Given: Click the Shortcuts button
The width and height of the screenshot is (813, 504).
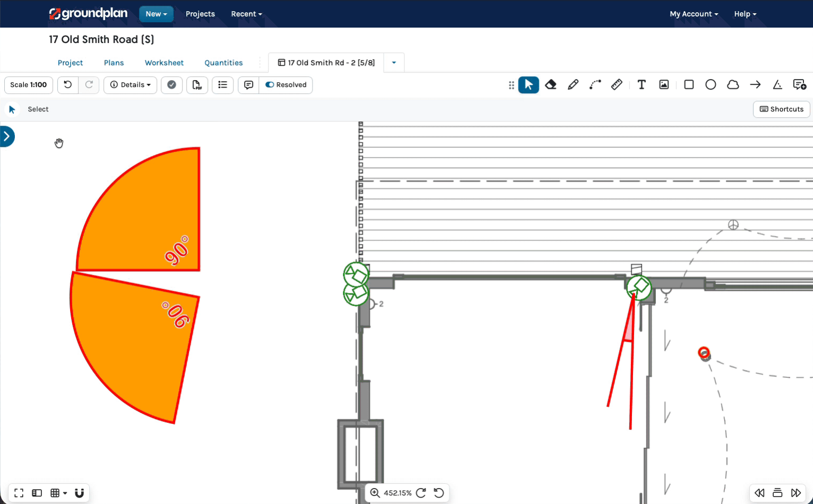Looking at the screenshot, I should pos(781,109).
